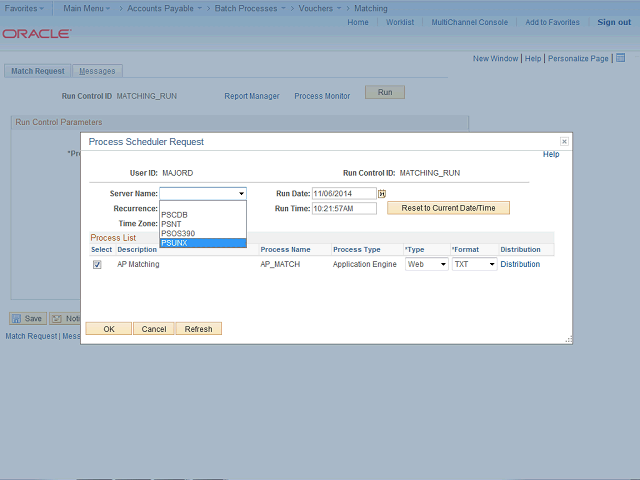Click Sign out

click(614, 22)
